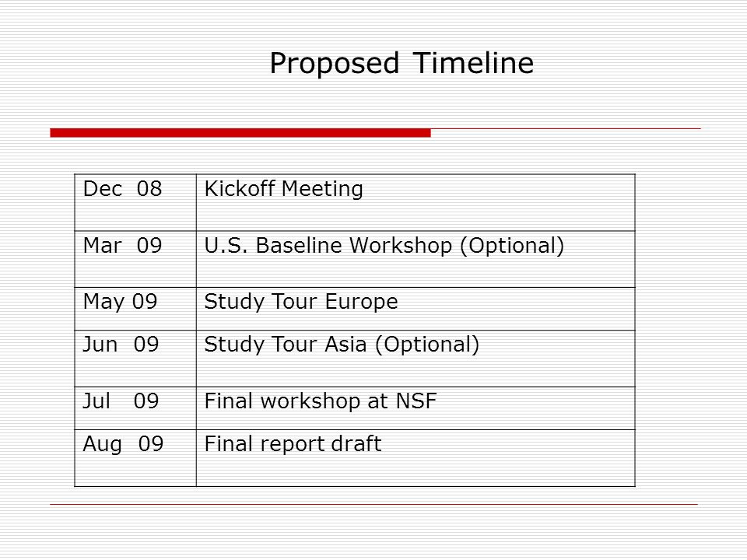Click the thick red divider bar
The image size is (747, 560).
coord(240,133)
